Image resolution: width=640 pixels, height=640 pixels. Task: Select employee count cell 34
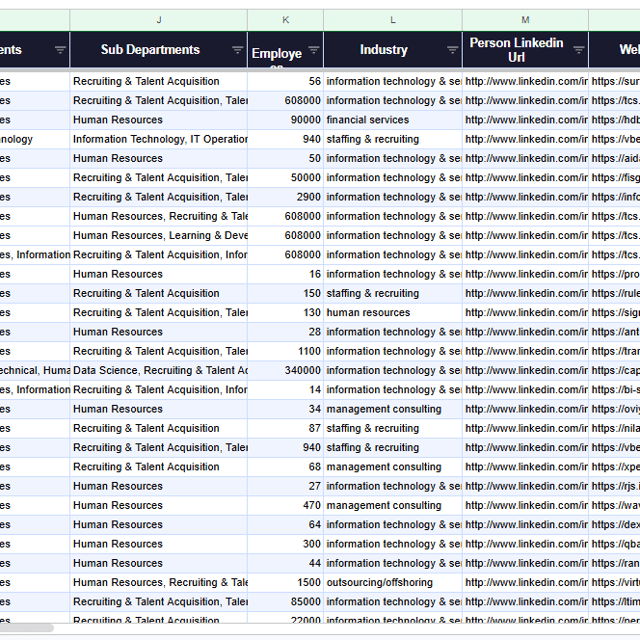[285, 409]
